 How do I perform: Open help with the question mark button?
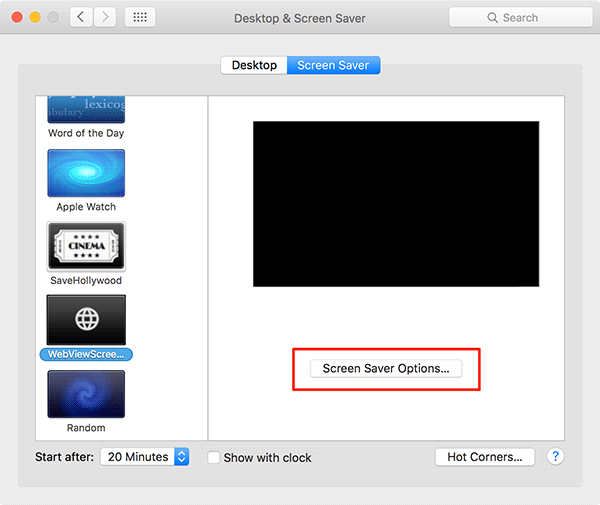coord(555,456)
